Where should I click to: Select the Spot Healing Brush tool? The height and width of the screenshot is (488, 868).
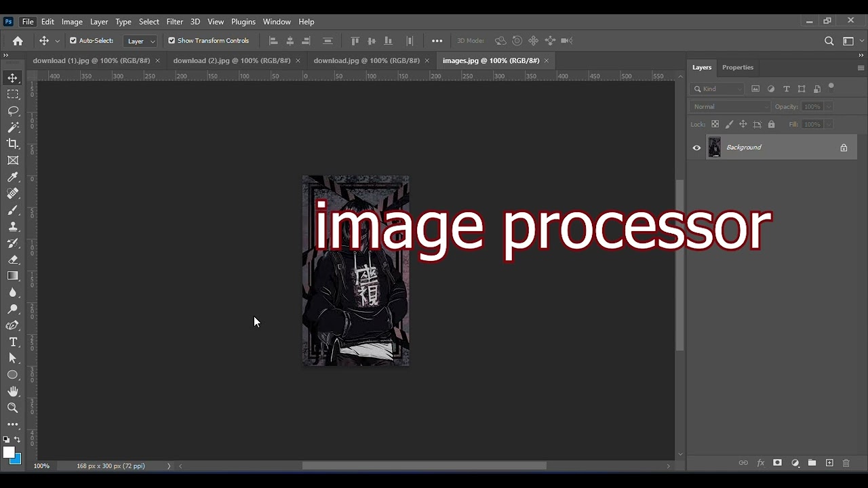13,194
